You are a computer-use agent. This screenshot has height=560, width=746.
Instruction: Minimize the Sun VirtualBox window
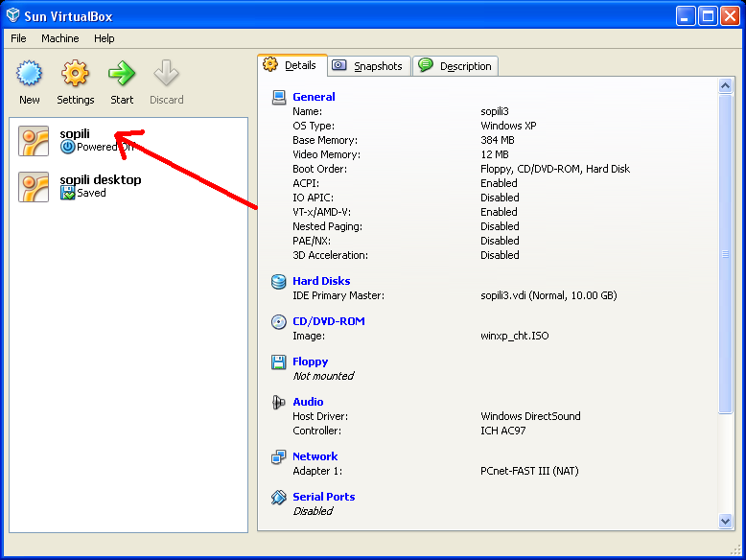(x=685, y=16)
